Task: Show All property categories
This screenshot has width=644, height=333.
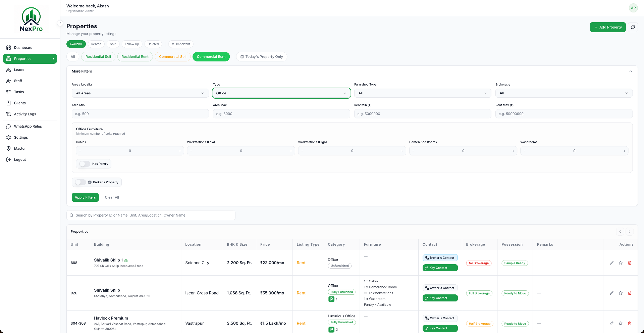Action: point(73,57)
